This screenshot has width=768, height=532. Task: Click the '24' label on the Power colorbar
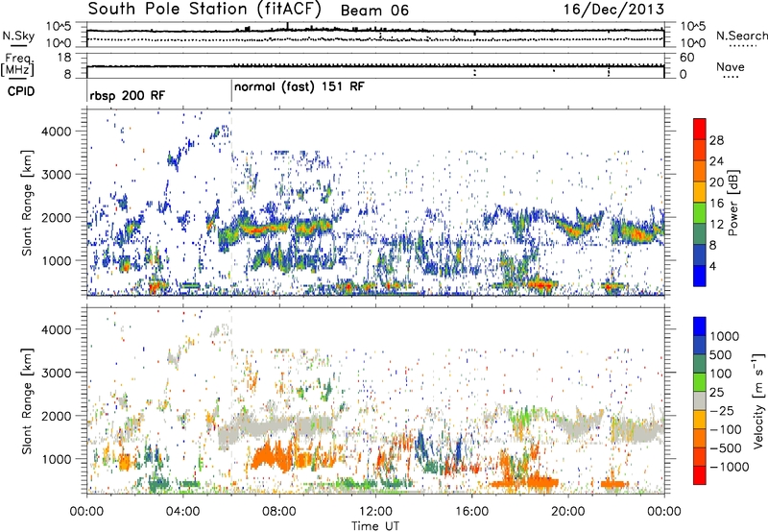[716, 161]
